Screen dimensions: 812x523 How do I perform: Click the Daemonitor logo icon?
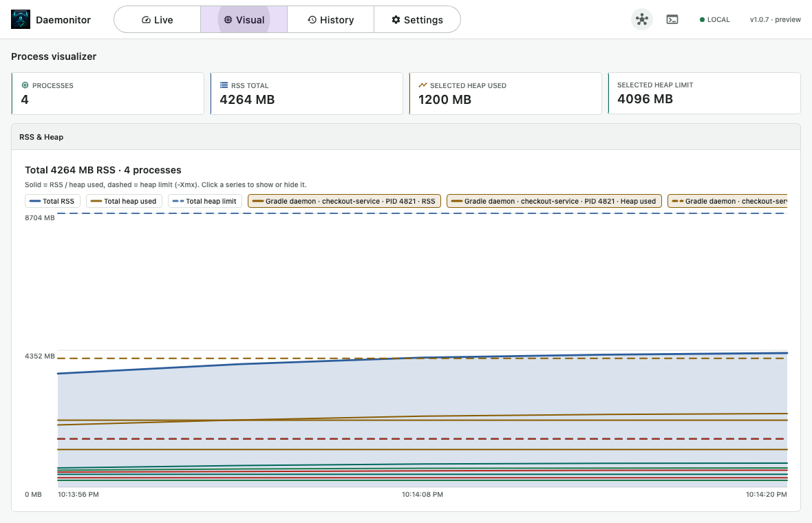[21, 20]
